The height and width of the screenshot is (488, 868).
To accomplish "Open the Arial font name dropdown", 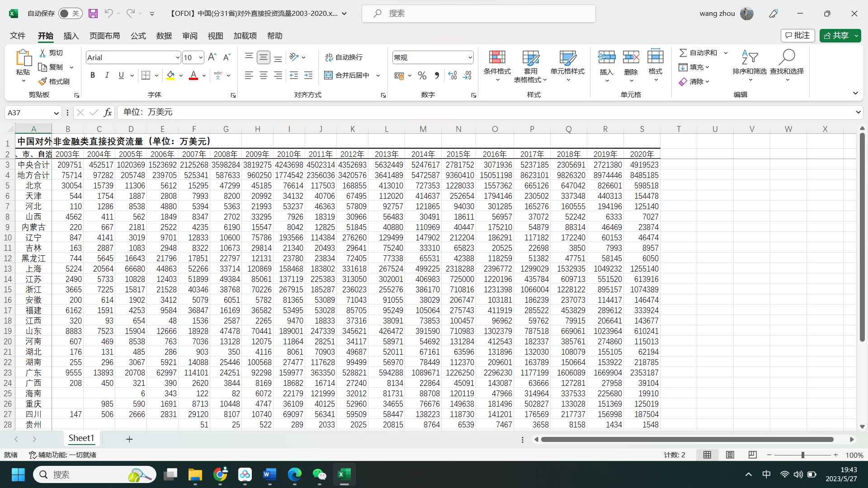I will click(x=178, y=57).
